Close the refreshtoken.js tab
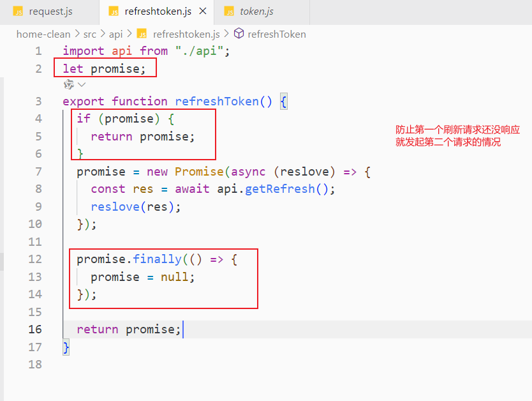Screen dimensions: 532x401 (203, 11)
